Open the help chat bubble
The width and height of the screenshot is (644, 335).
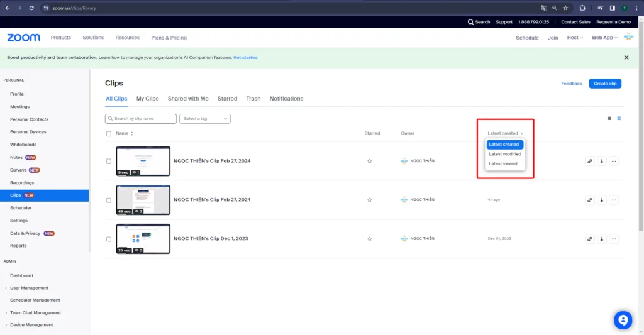coord(623,320)
